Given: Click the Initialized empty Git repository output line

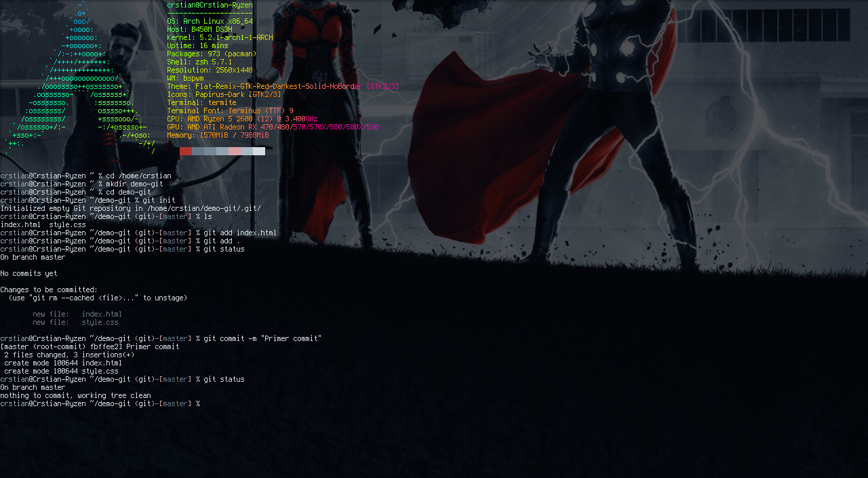Looking at the screenshot, I should [x=130, y=208].
